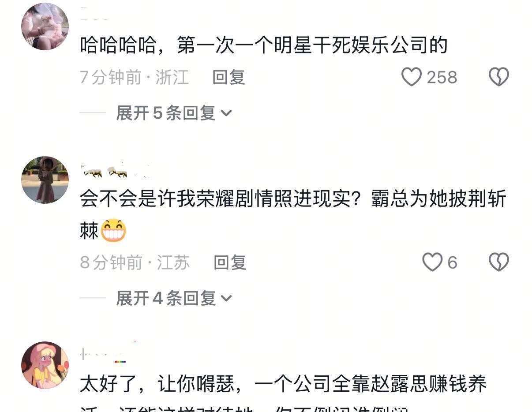The height and width of the screenshot is (412, 532).
Task: Dislike the 浙江 comment via broken heart
Action: (498, 77)
